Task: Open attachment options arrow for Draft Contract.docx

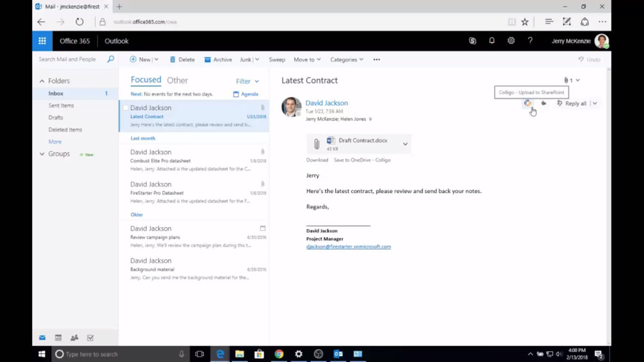Action: point(405,144)
